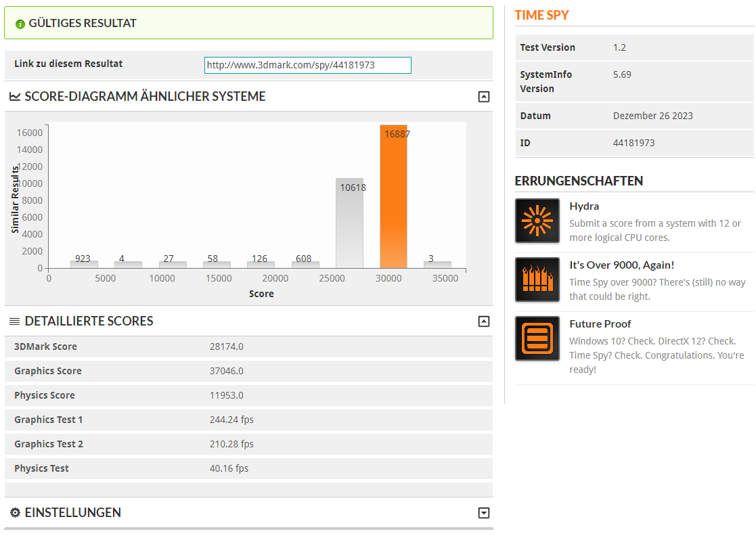The width and height of the screenshot is (756, 536).
Task: Click the TIME SPY title
Action: 541,16
